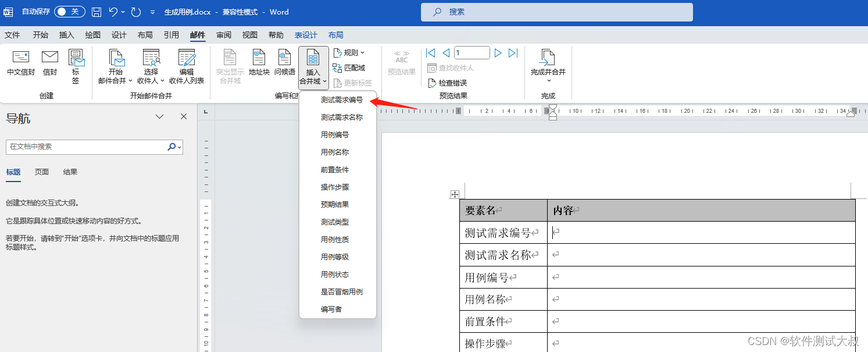This screenshot has height=352, width=868.
Task: Switch to the 开始 ribbon tab
Action: 41,35
